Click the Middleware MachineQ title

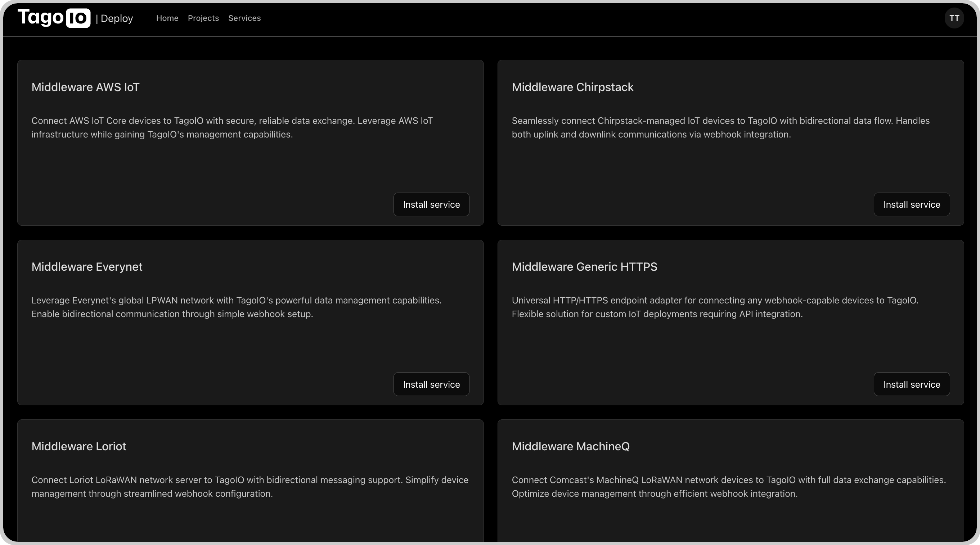570,446
